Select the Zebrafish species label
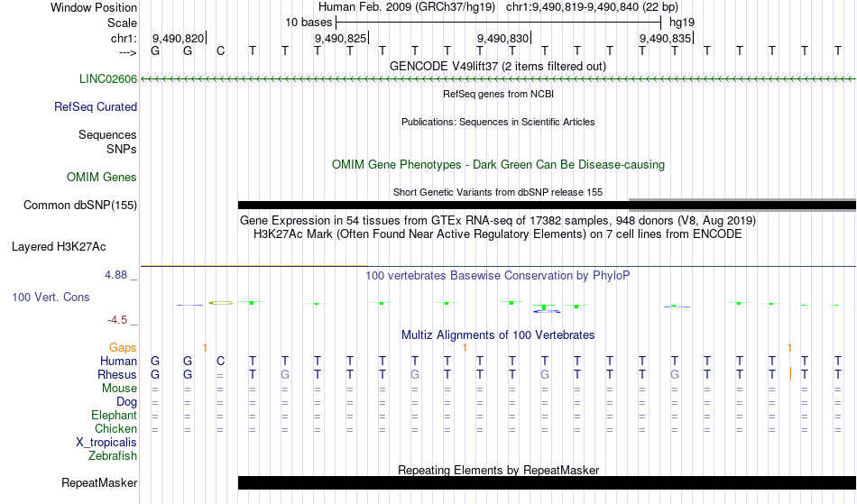Image resolution: width=857 pixels, height=504 pixels. click(x=113, y=455)
